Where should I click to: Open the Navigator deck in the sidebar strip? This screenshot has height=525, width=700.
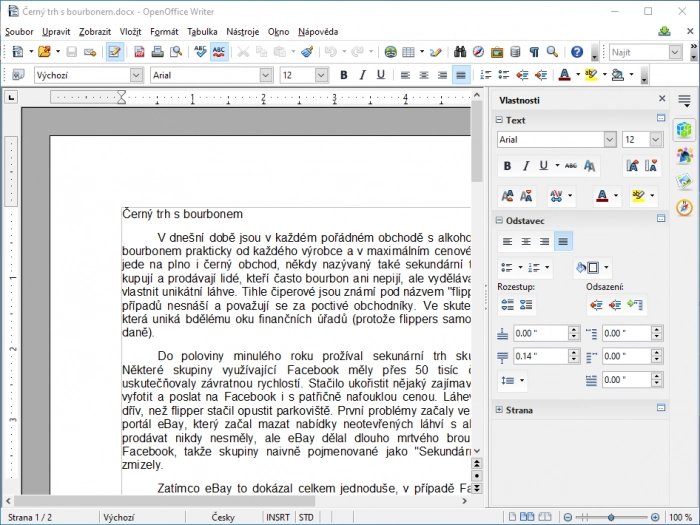(684, 208)
